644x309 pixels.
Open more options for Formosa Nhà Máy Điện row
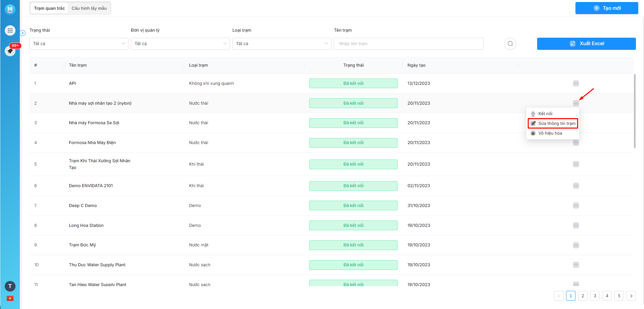(x=576, y=143)
